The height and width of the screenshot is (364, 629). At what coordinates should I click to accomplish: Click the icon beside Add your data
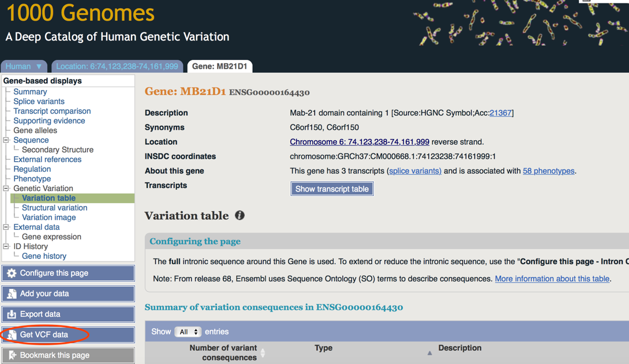[x=12, y=294]
